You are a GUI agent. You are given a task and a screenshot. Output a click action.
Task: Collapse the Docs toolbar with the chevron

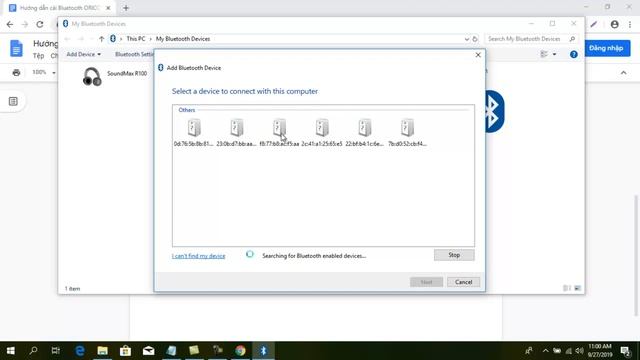[x=624, y=73]
